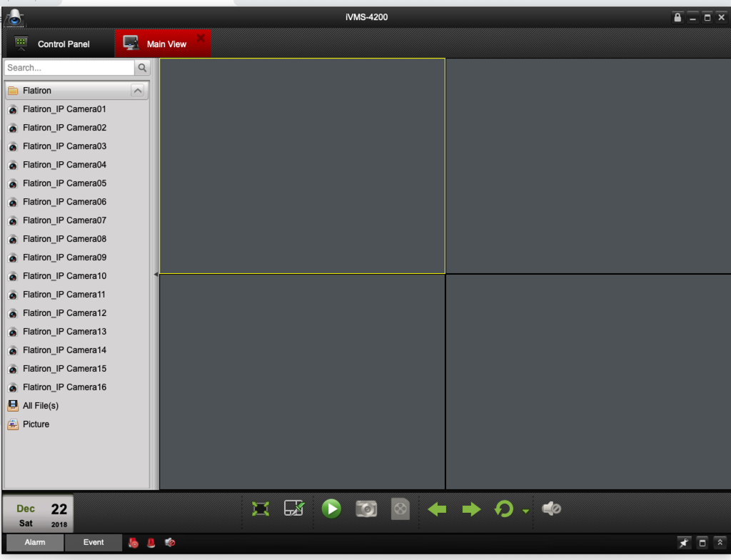Screen dimensions: 731x560
Task: Pin the alarm panel with pushpin icon
Action: (x=684, y=542)
